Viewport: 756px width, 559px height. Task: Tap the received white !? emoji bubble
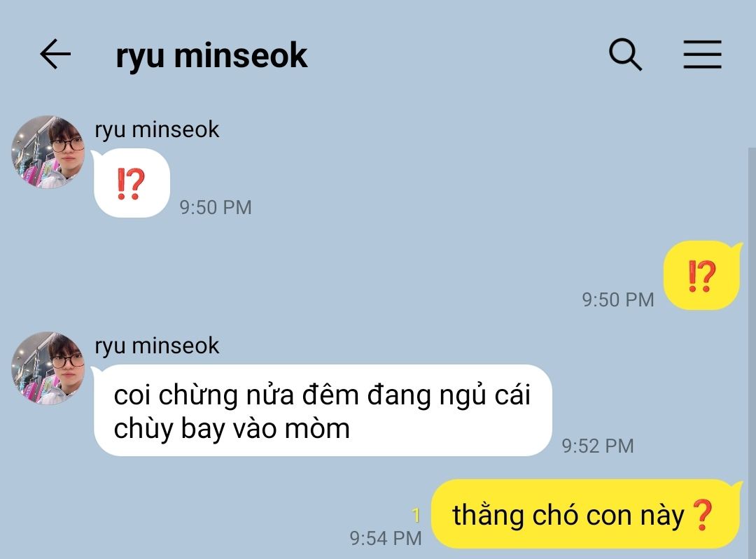click(131, 183)
